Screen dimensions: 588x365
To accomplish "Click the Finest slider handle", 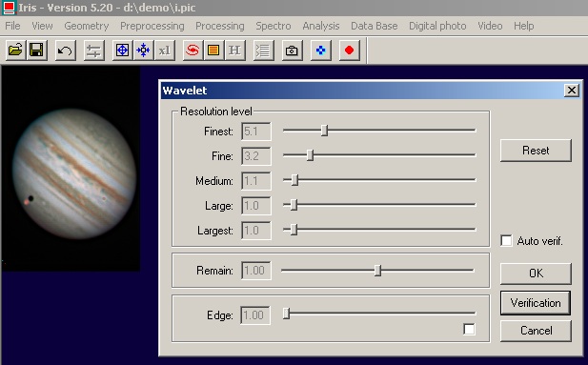I will [x=324, y=131].
